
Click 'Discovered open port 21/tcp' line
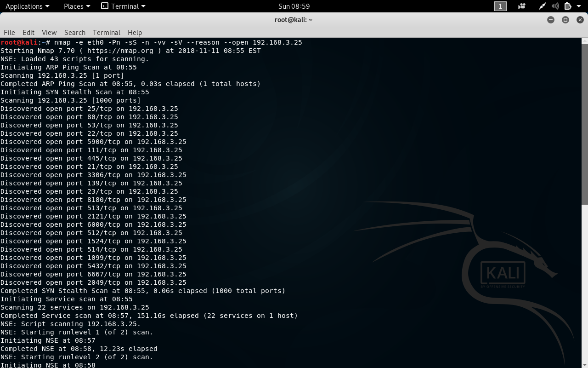coord(89,167)
